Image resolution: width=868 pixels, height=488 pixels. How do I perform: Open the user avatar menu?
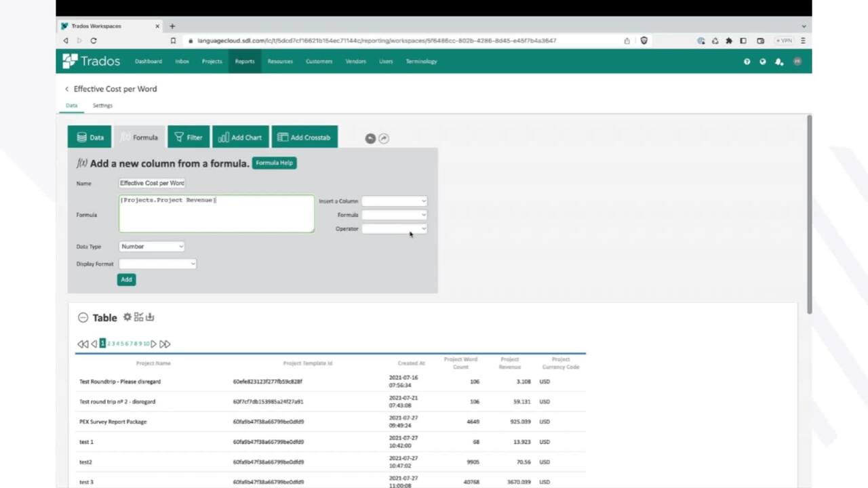coord(797,61)
